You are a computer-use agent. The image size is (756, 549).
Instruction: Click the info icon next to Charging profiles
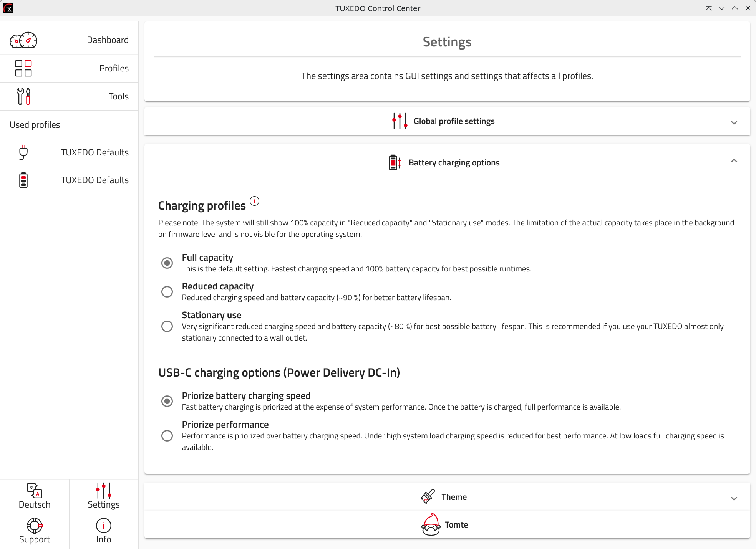[x=255, y=201]
